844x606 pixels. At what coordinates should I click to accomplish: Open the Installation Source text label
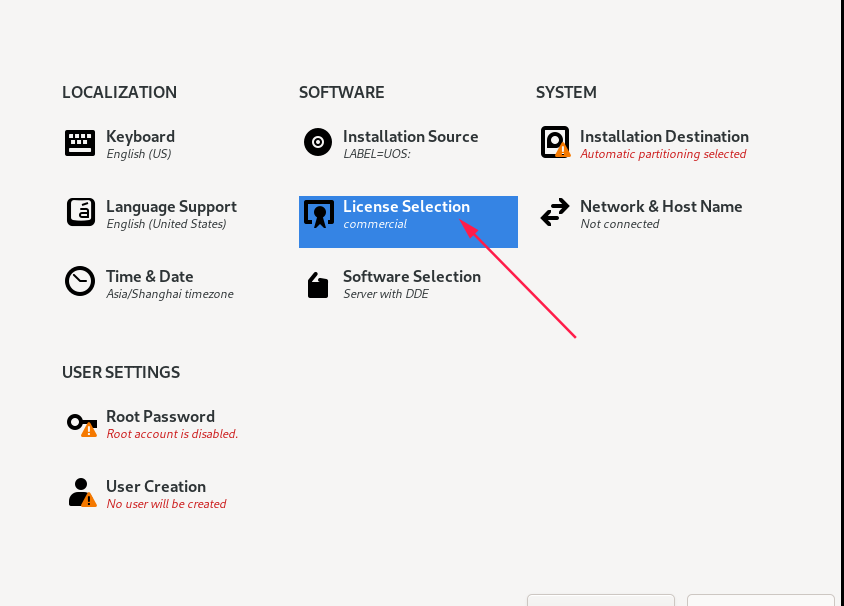[410, 137]
